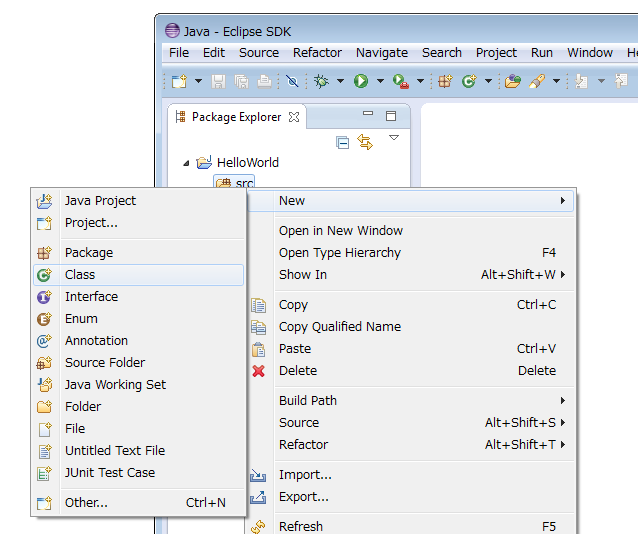Choose Untitled Text File entry

point(139,451)
